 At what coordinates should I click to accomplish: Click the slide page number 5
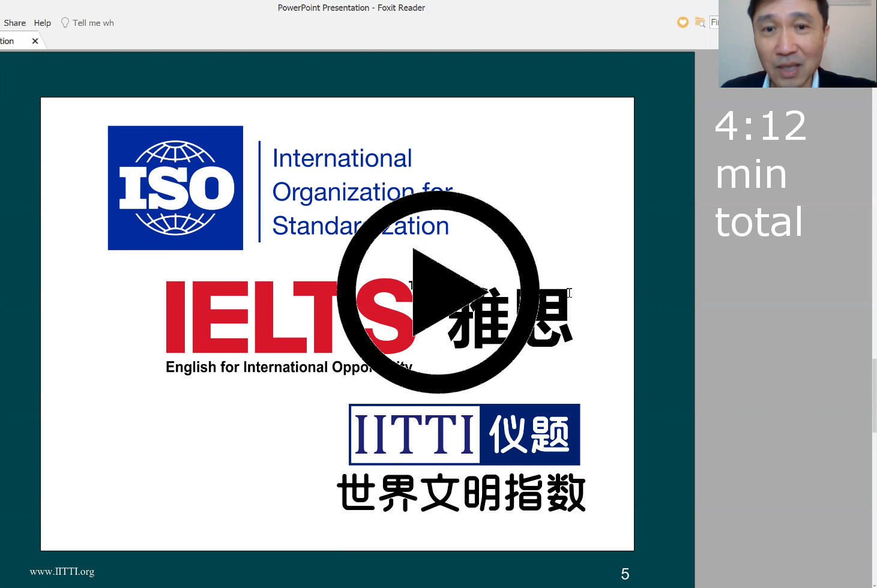[x=625, y=574]
